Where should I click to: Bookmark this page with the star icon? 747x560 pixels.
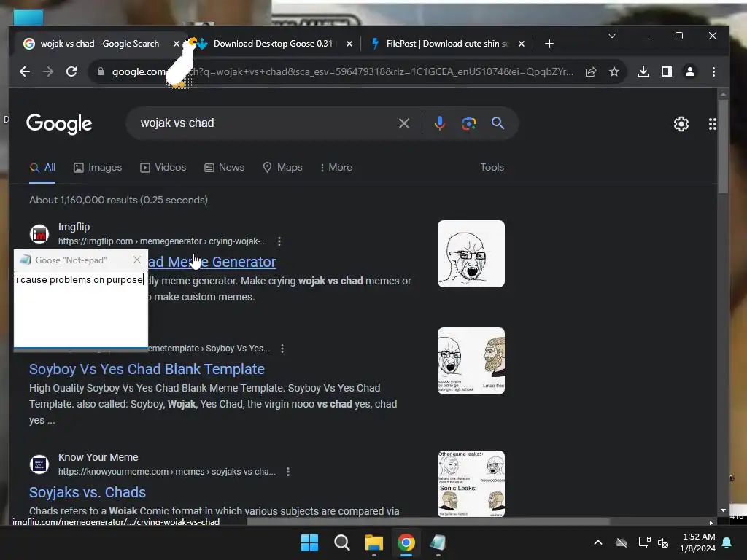pos(614,71)
